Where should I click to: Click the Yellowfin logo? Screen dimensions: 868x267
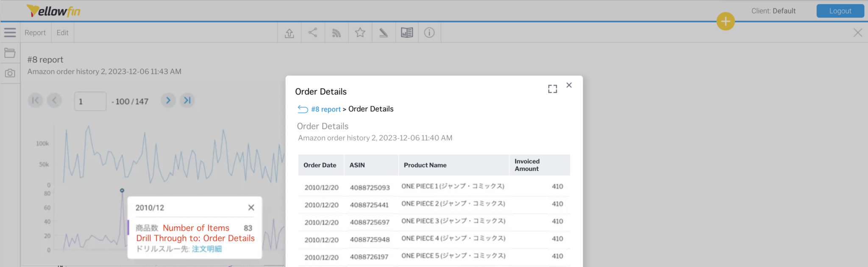pos(53,11)
